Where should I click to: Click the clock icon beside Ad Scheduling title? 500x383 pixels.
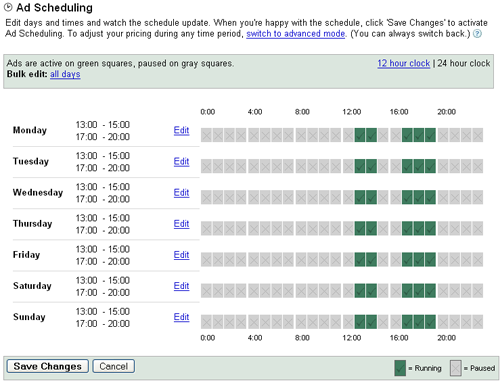8,7
